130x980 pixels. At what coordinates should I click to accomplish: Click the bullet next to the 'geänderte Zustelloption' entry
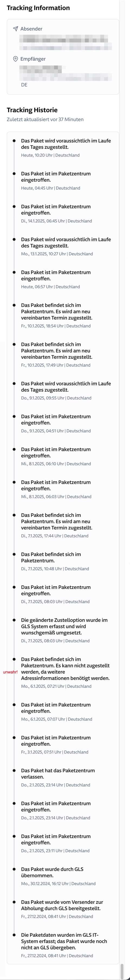[14, 620]
